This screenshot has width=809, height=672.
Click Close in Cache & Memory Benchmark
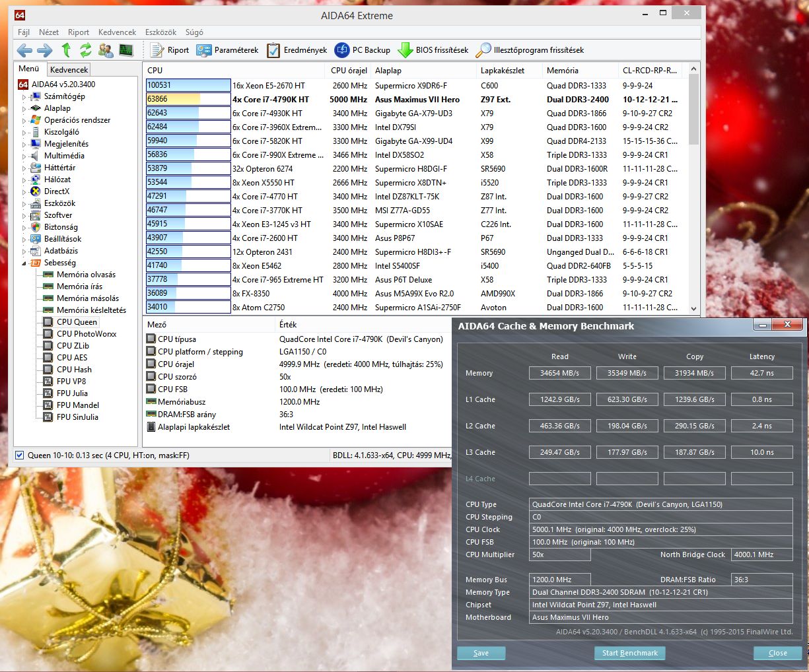(x=778, y=653)
